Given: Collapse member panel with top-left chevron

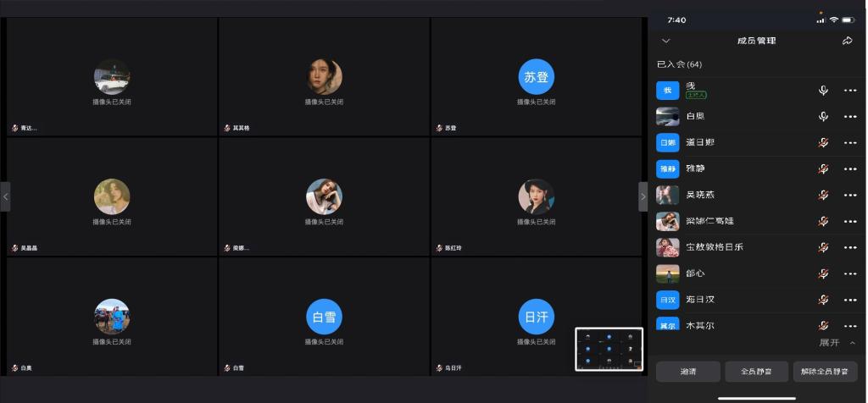Looking at the screenshot, I should click(x=666, y=41).
